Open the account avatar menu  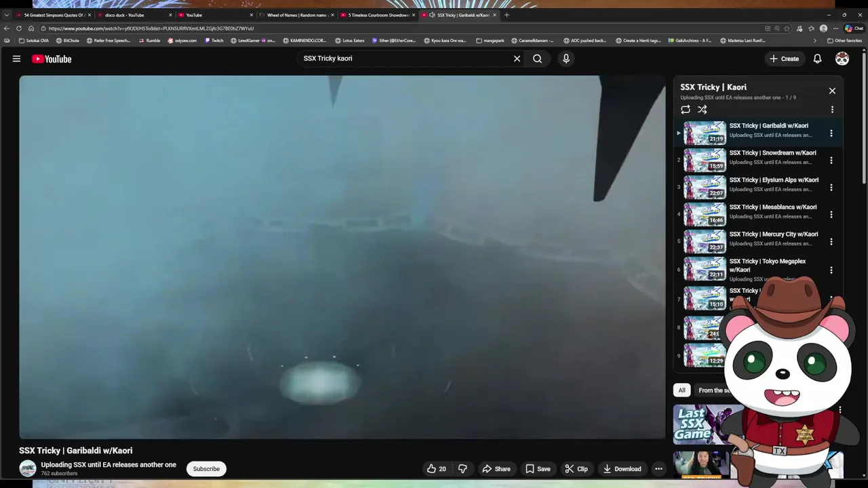[842, 59]
